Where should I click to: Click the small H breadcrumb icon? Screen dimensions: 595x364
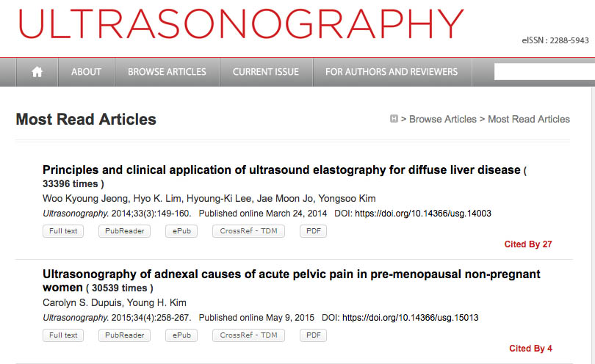(394, 119)
